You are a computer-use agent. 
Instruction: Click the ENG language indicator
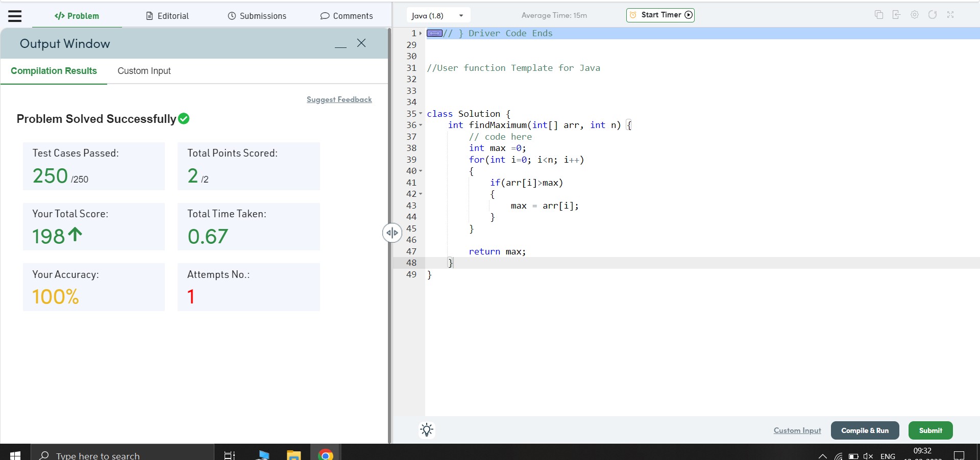pyautogui.click(x=888, y=456)
